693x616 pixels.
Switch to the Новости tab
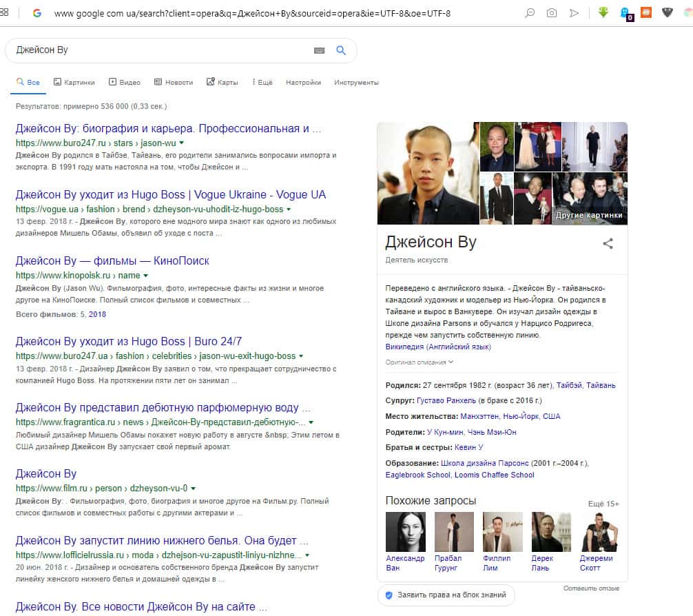click(174, 82)
